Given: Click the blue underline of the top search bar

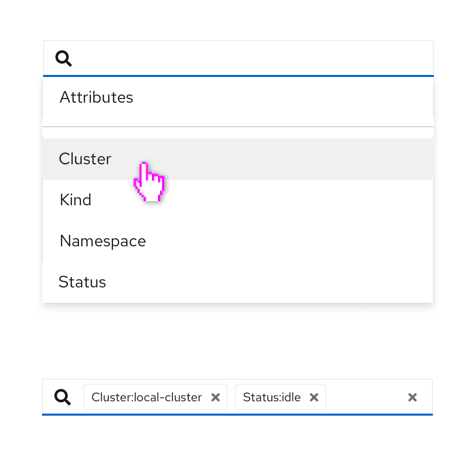Looking at the screenshot, I should pyautogui.click(x=238, y=76).
